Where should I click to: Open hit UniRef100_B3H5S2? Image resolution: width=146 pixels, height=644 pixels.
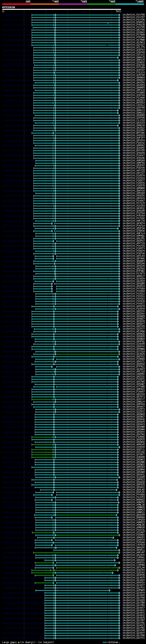(x=134, y=22)
